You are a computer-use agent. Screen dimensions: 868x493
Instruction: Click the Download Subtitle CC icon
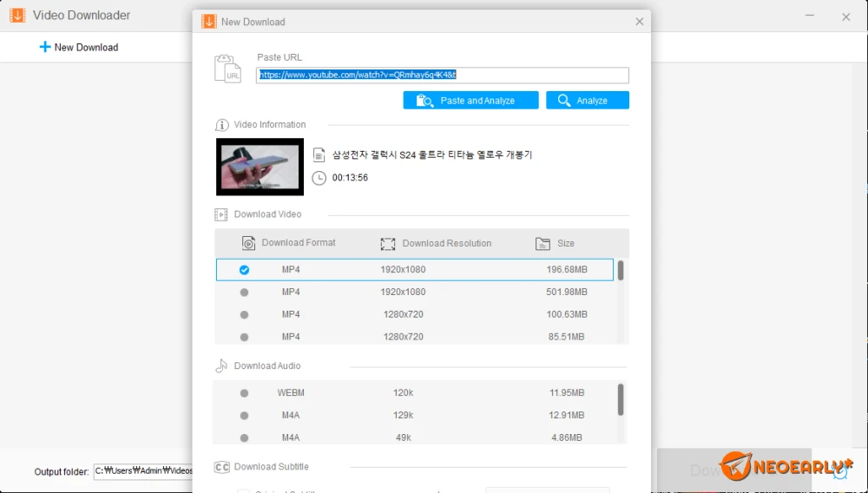pyautogui.click(x=221, y=467)
